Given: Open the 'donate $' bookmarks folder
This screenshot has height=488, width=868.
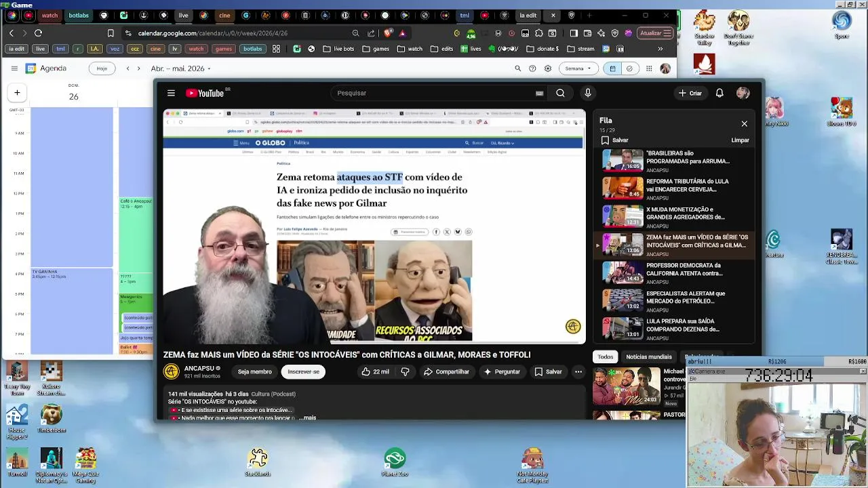Looking at the screenshot, I should [x=542, y=49].
